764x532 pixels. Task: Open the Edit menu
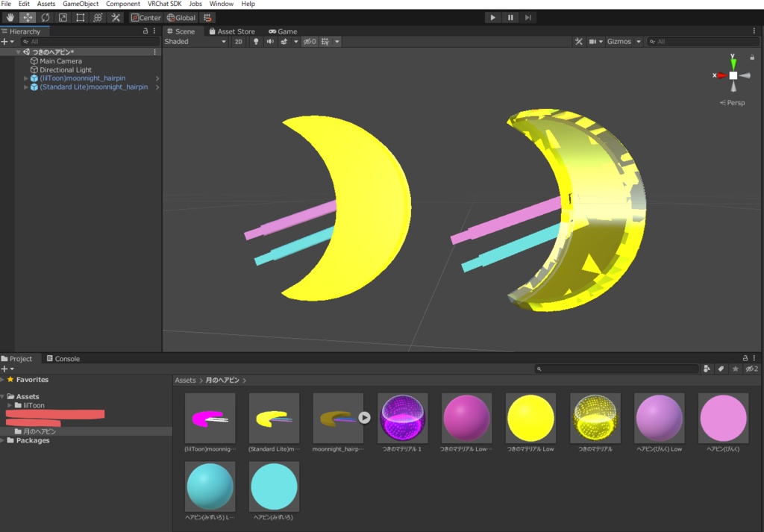[24, 4]
